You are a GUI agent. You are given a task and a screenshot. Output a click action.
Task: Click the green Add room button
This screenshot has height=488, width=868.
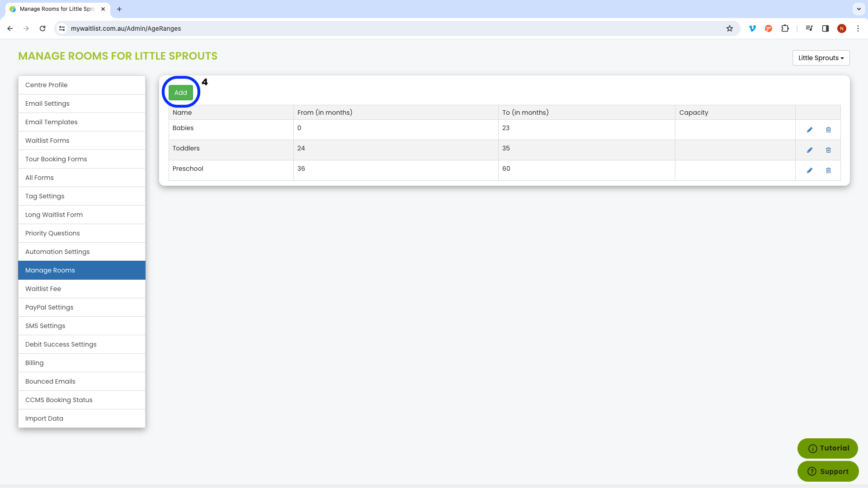181,93
